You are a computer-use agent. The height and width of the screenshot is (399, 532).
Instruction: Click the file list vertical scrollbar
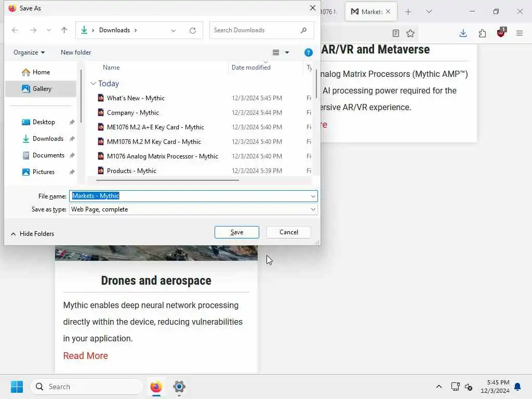316,84
